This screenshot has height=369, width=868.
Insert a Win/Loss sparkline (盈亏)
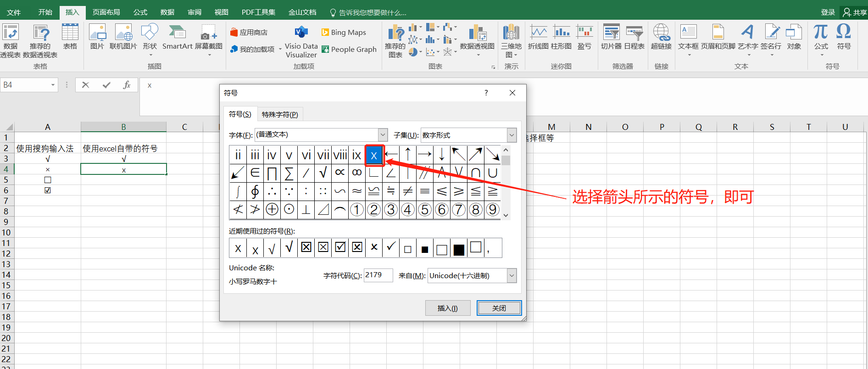point(584,37)
